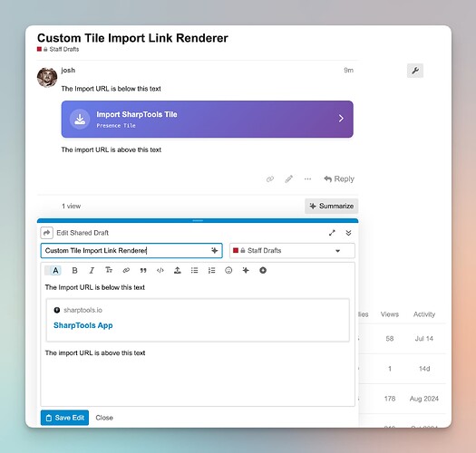
Task: Click the Summarize button
Action: [x=331, y=206]
